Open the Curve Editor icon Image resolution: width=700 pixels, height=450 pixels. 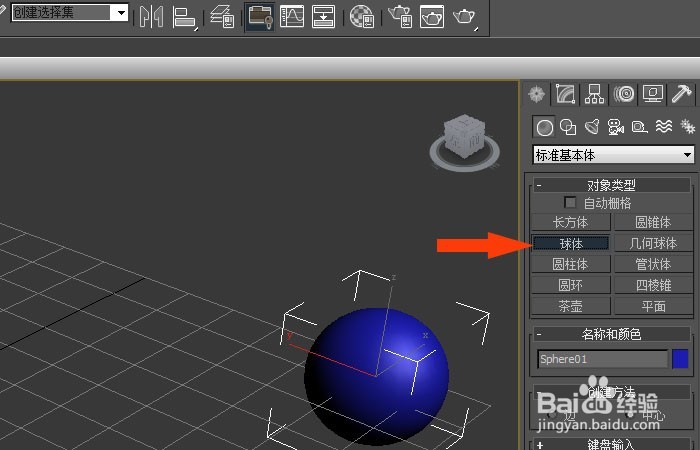pos(292,17)
